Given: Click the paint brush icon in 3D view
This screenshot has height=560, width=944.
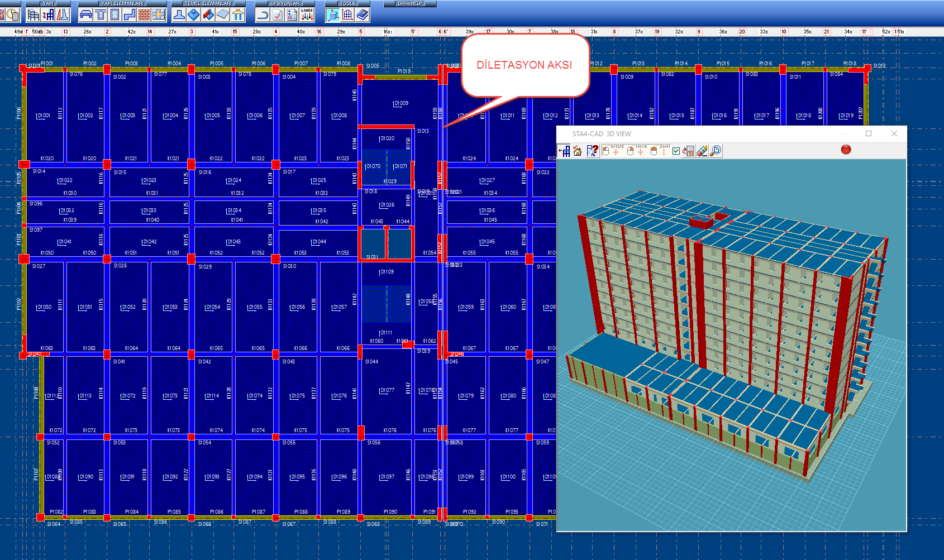Looking at the screenshot, I should (x=702, y=151).
